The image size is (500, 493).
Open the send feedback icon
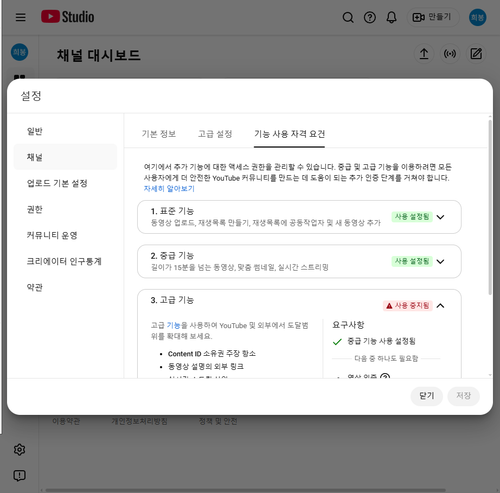pos(19,475)
